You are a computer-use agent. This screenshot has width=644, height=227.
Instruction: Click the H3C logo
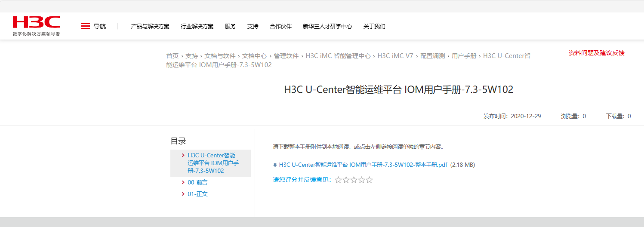pos(37,26)
